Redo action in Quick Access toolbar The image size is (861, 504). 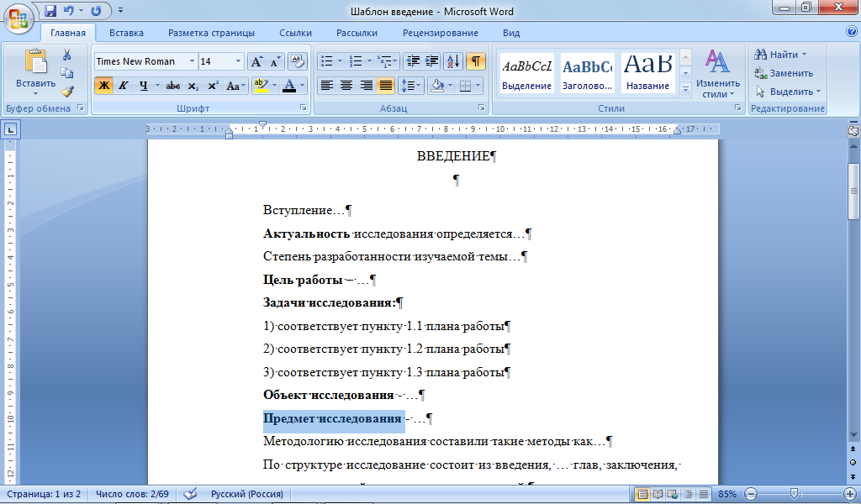click(96, 10)
